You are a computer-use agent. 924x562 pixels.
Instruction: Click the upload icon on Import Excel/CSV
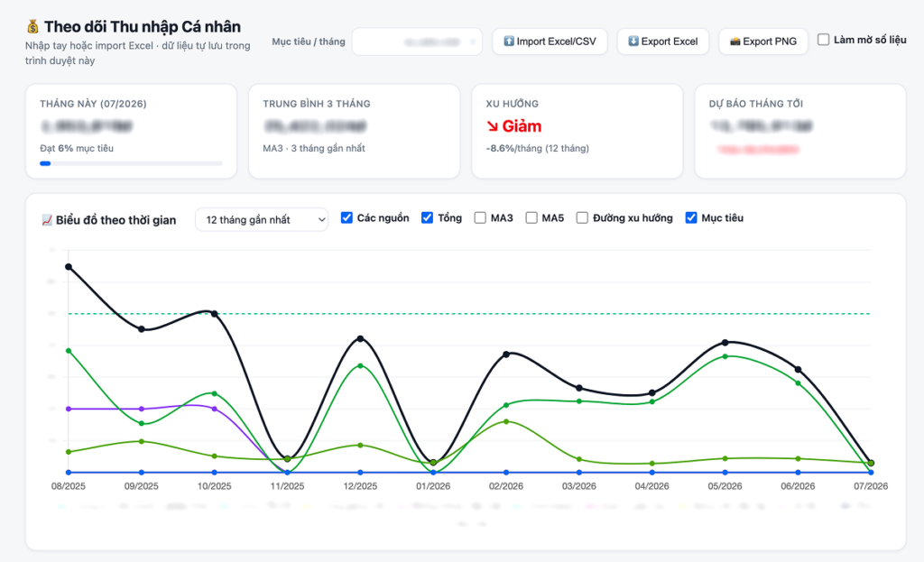pyautogui.click(x=509, y=41)
